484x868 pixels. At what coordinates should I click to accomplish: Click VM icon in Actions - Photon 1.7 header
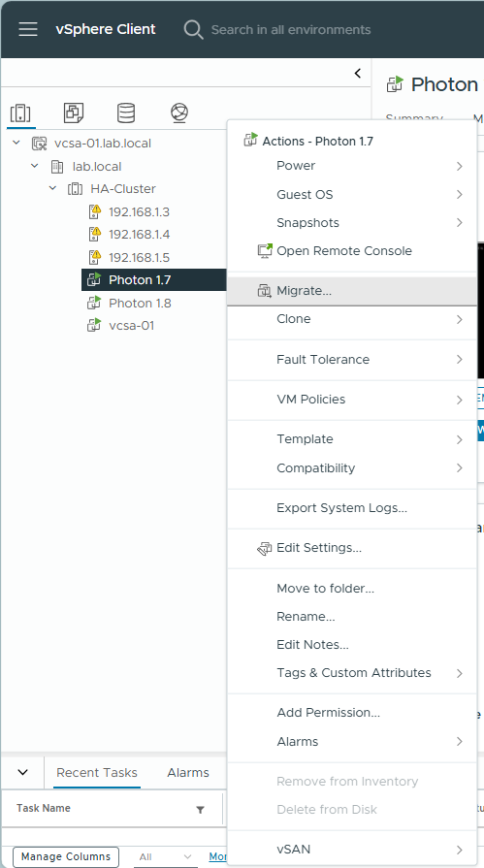coord(251,140)
